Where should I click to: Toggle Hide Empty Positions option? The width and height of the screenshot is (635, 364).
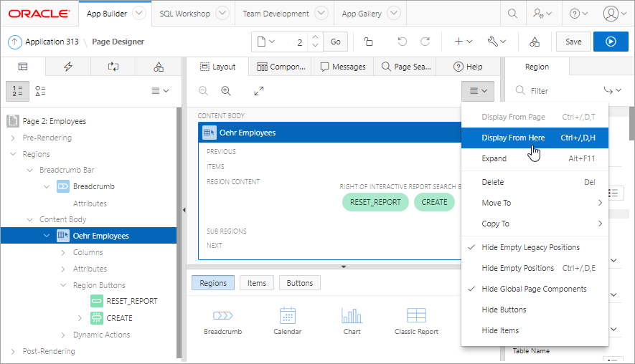pyautogui.click(x=535, y=268)
